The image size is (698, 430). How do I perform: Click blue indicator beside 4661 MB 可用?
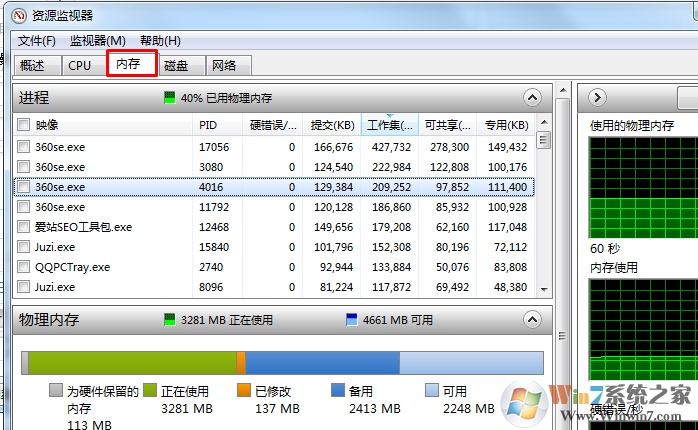pos(352,320)
